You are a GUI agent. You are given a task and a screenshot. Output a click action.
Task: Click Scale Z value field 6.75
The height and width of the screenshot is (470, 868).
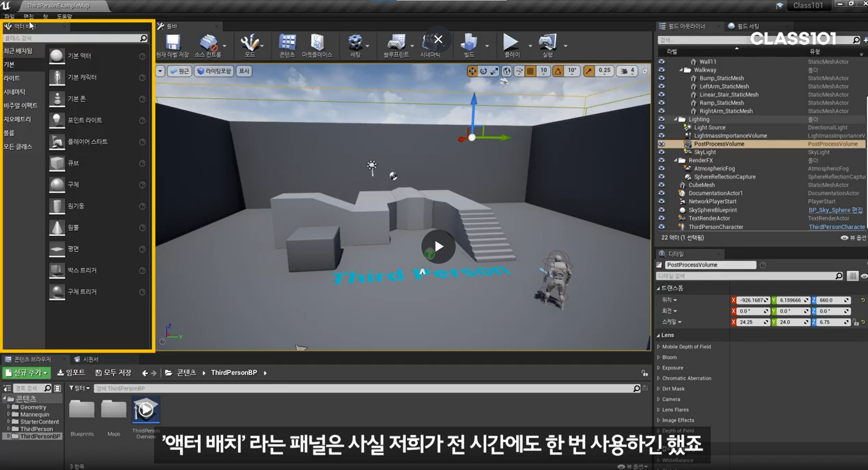[834, 322]
